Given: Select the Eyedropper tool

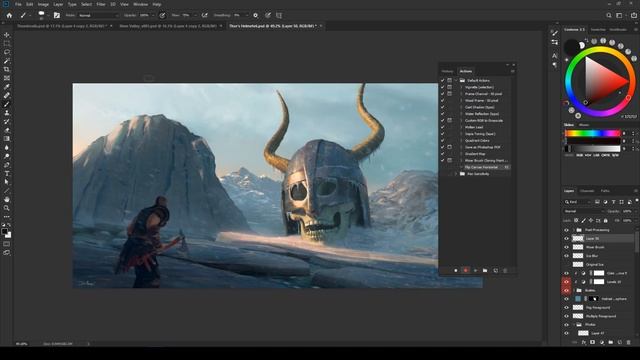Looking at the screenshot, I should click(7, 87).
